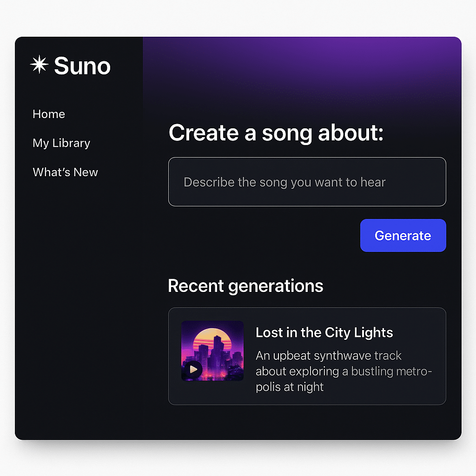
Task: Open the 'Lost in the City Lights' song title
Action: click(324, 333)
